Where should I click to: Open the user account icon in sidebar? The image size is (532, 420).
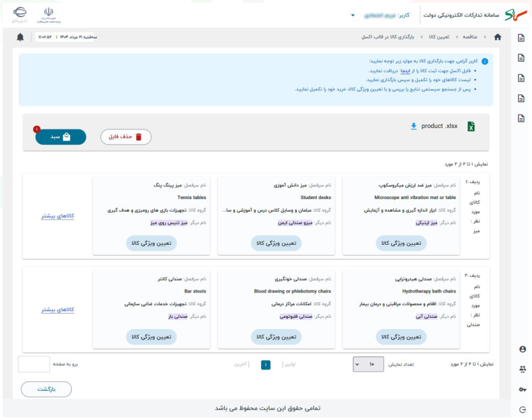click(523, 349)
